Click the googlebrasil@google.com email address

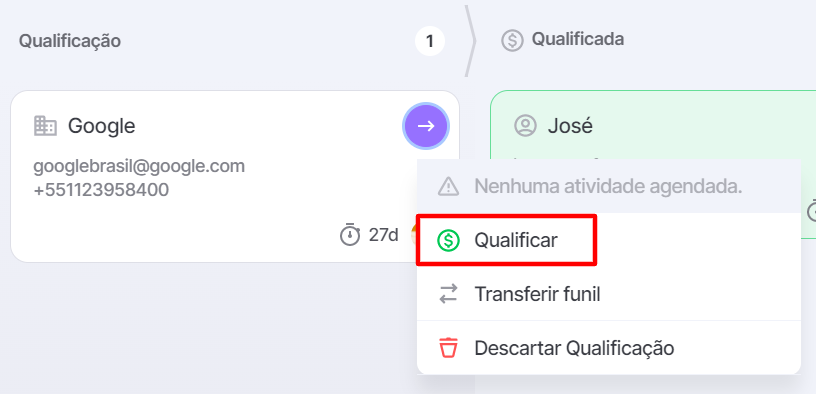(139, 167)
